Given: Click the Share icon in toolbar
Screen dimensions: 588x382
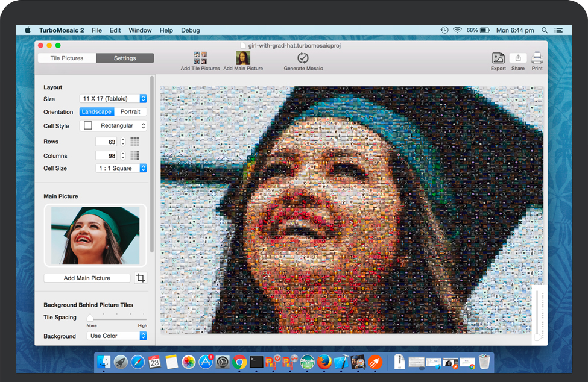Looking at the screenshot, I should click(x=517, y=58).
